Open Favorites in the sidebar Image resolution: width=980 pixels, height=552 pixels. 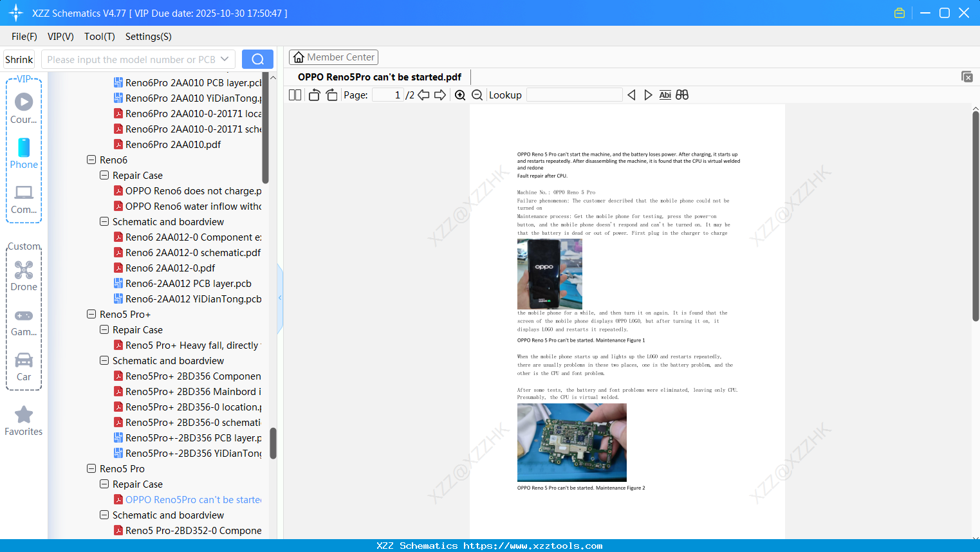pyautogui.click(x=24, y=421)
